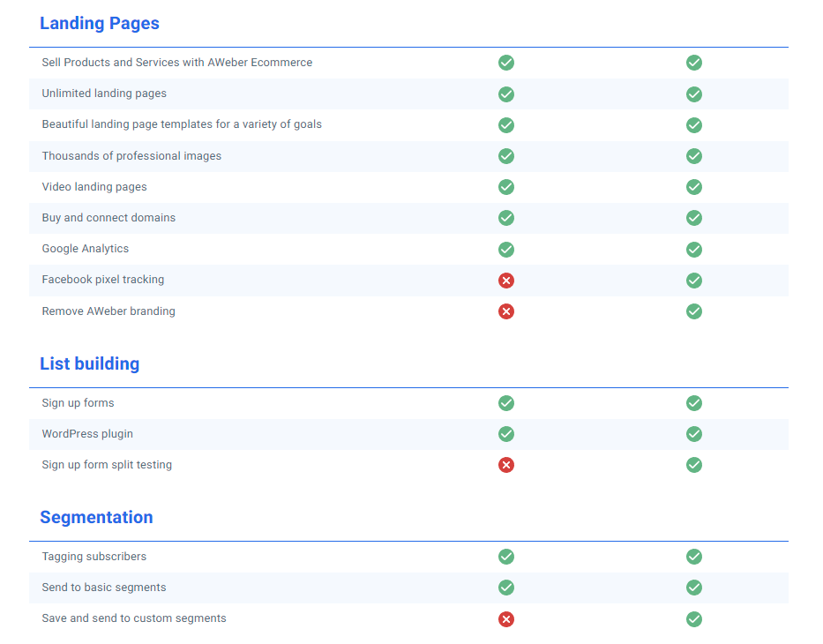Viewport: 823px width, 644px height.
Task: Click second-column checkmark for Beautiful landing page templates
Action: click(694, 125)
